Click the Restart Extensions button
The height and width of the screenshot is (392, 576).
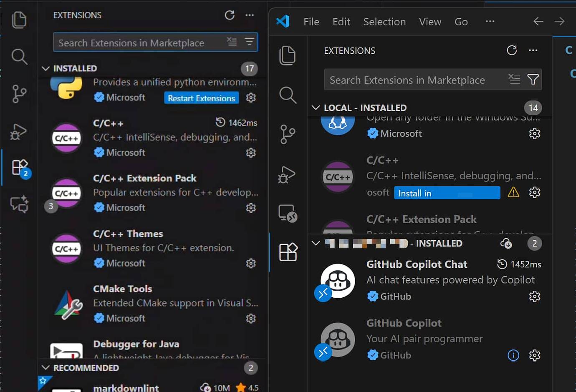click(201, 98)
